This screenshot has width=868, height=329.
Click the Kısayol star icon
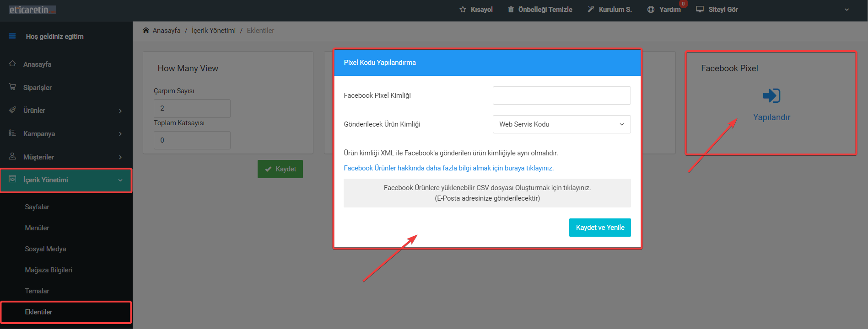point(463,10)
